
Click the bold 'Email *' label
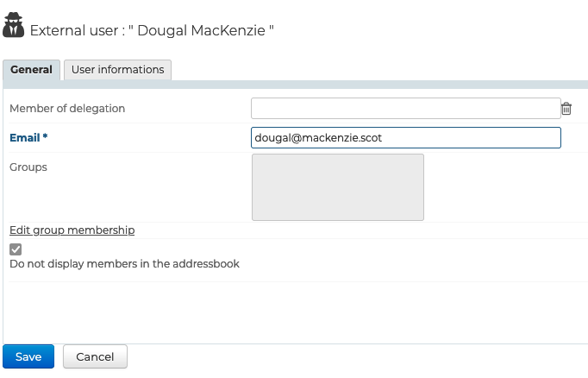click(26, 137)
